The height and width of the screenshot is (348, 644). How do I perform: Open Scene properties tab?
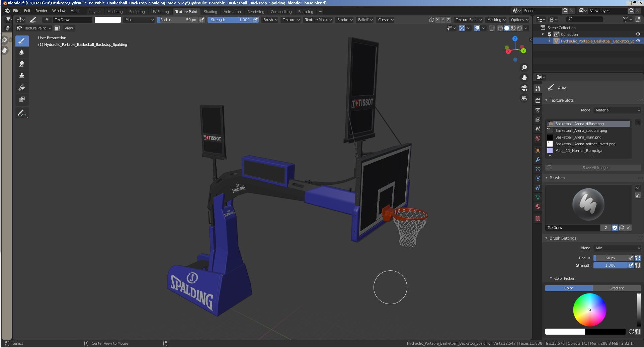[x=538, y=128]
